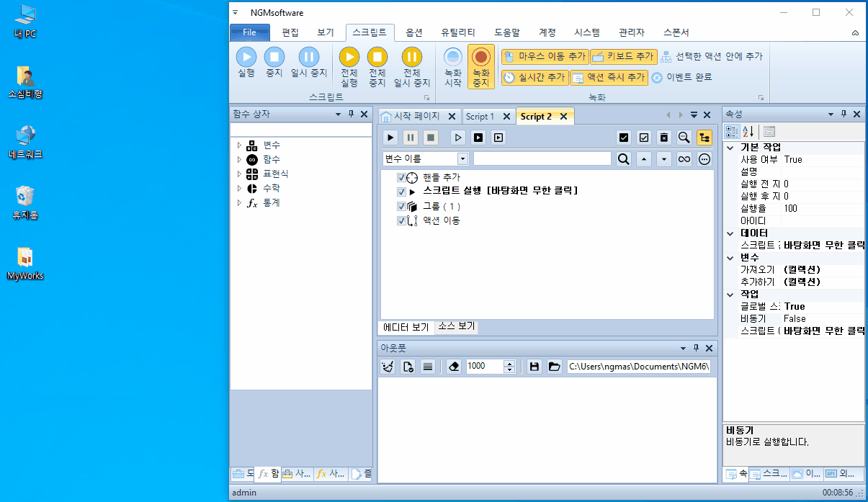This screenshot has height=502, width=868.
Task: Start recording with 녹화 시작
Action: click(x=453, y=67)
